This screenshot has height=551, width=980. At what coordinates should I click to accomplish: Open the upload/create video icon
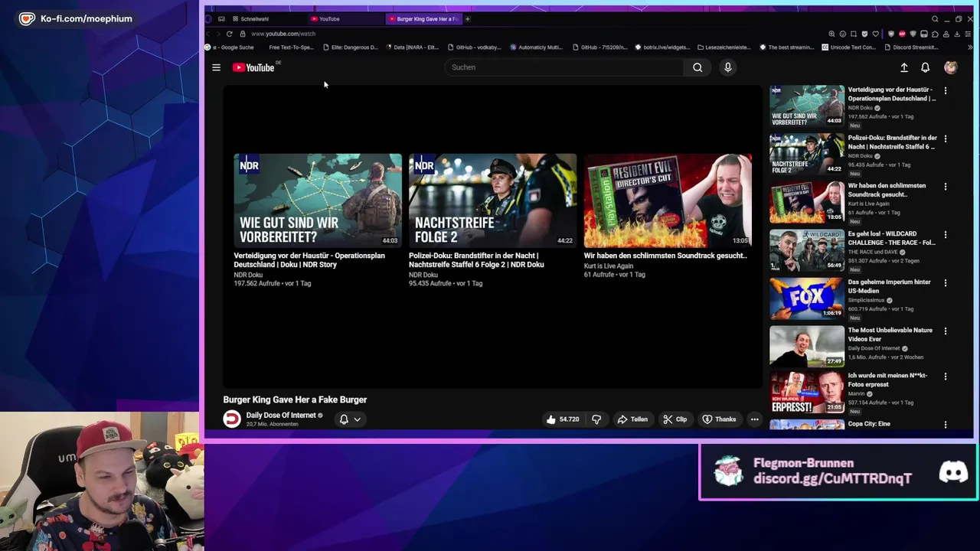click(x=903, y=67)
